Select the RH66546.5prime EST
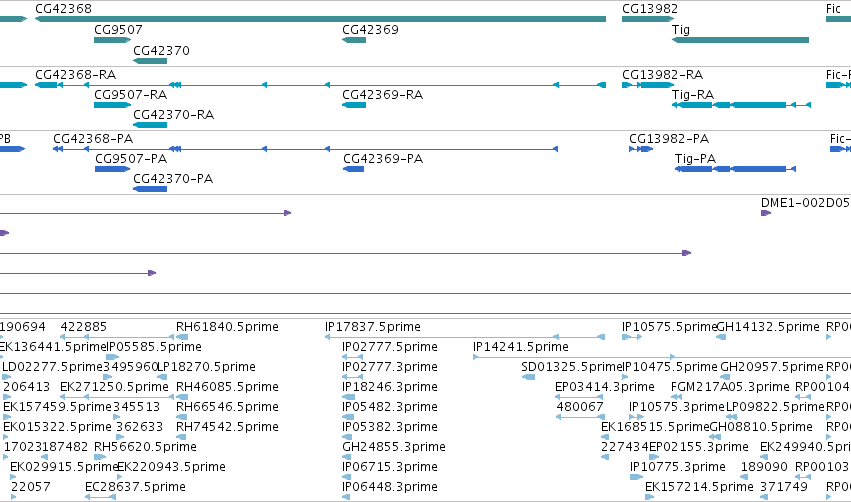Image resolution: width=851 pixels, height=502 pixels. [181, 417]
